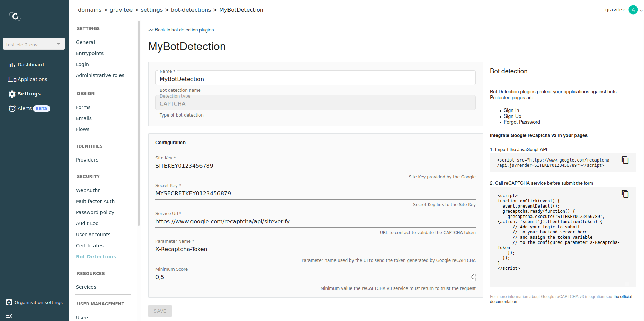Viewport: 644px width, 321px height.
Task: Collapse the sidebar navigation menu
Action: pos(9,315)
